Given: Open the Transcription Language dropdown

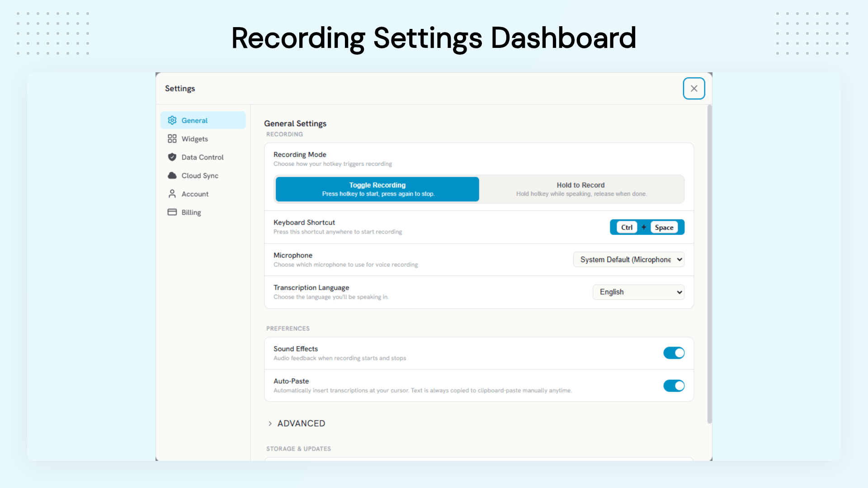Looking at the screenshot, I should [x=638, y=292].
